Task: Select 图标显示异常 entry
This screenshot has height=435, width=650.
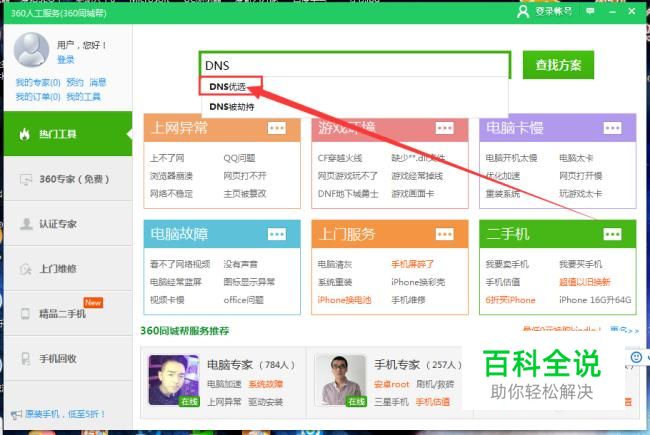Action: [249, 282]
